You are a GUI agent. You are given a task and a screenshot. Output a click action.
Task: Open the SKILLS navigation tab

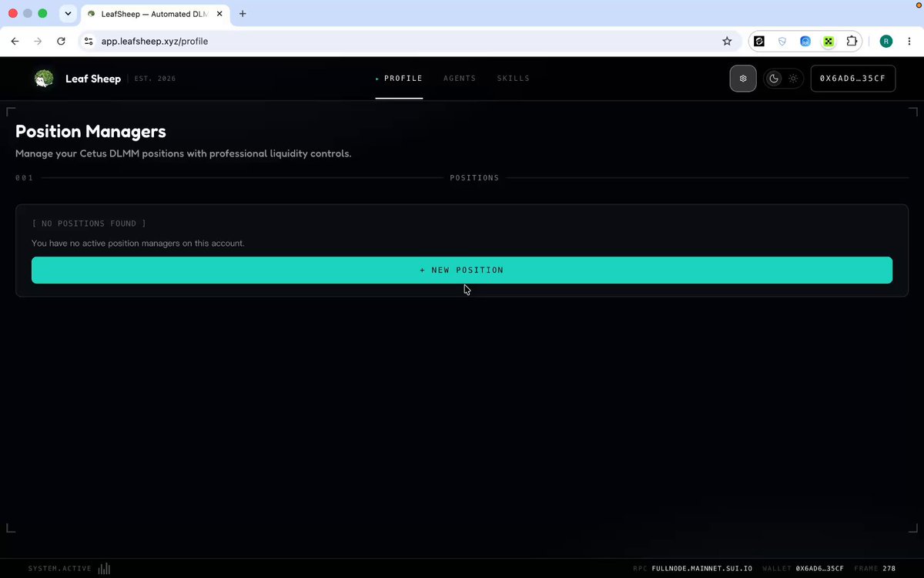513,79
